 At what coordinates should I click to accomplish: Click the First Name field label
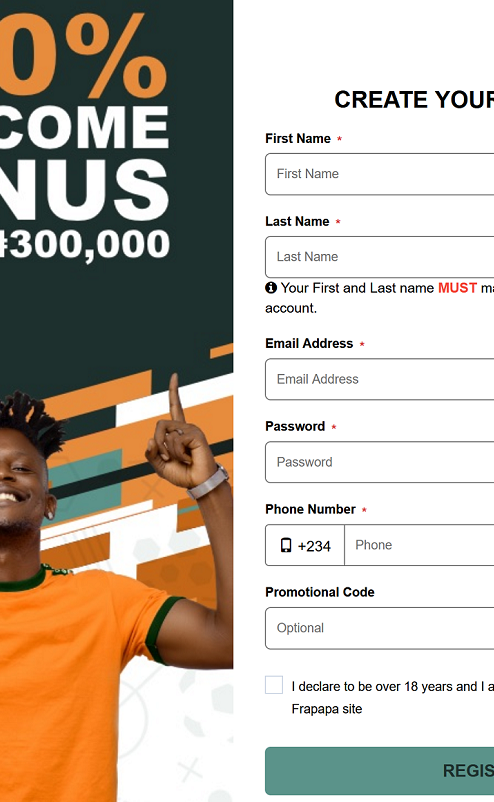(298, 139)
